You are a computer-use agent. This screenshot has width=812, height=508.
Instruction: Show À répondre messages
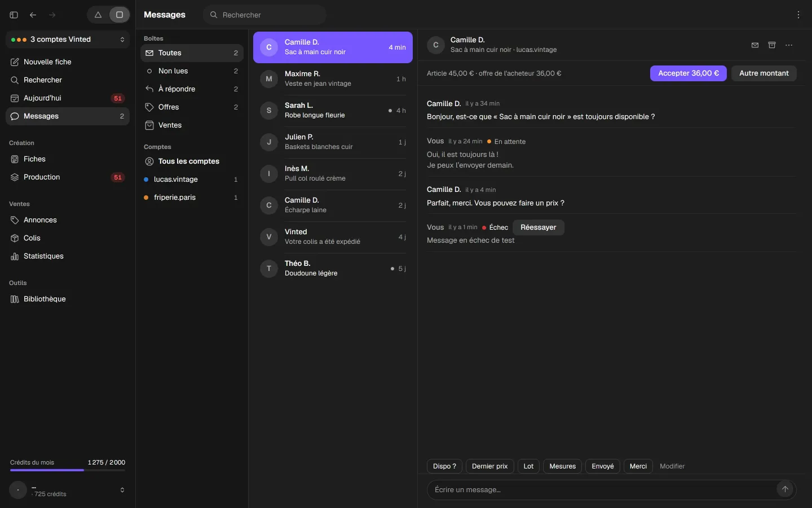tap(192, 89)
